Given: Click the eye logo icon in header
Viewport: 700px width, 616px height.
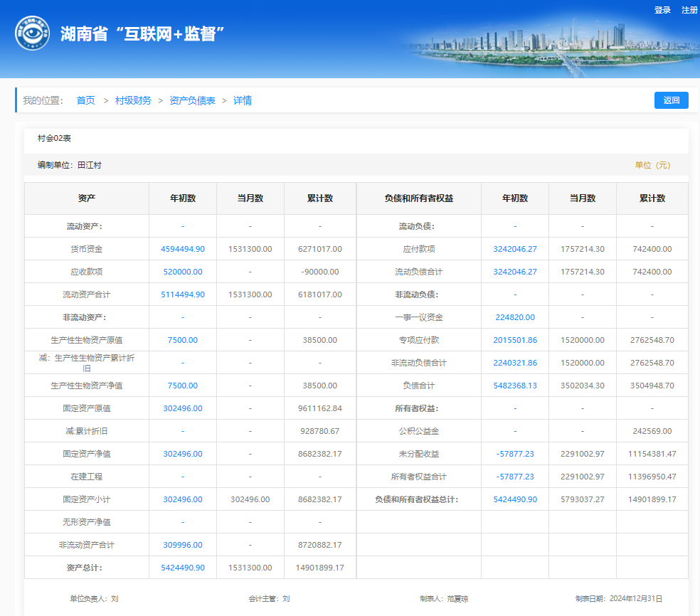Looking at the screenshot, I should 32,33.
